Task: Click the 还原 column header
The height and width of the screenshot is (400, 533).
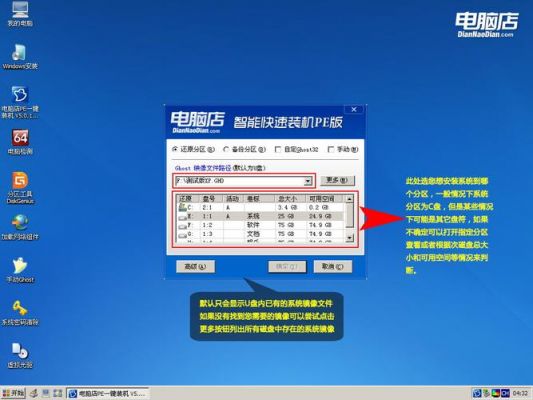Action: [188, 199]
